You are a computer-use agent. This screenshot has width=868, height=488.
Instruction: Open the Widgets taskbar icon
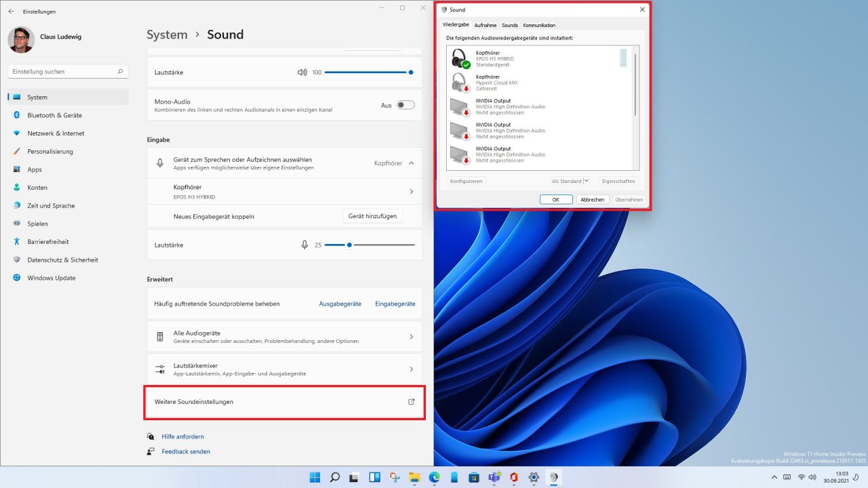[x=374, y=477]
